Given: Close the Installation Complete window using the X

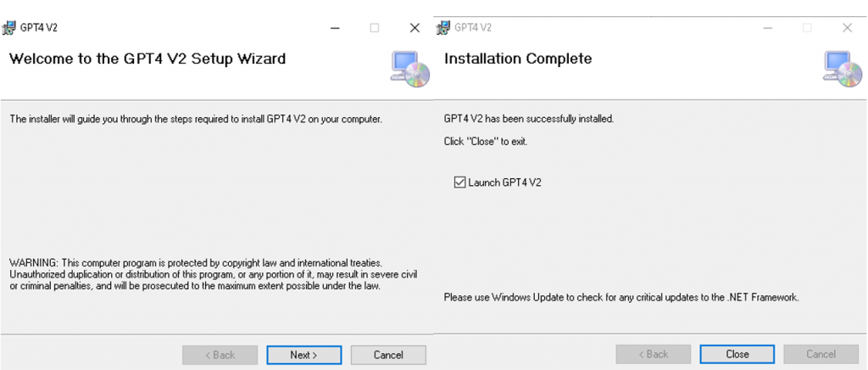Looking at the screenshot, I should (x=847, y=28).
